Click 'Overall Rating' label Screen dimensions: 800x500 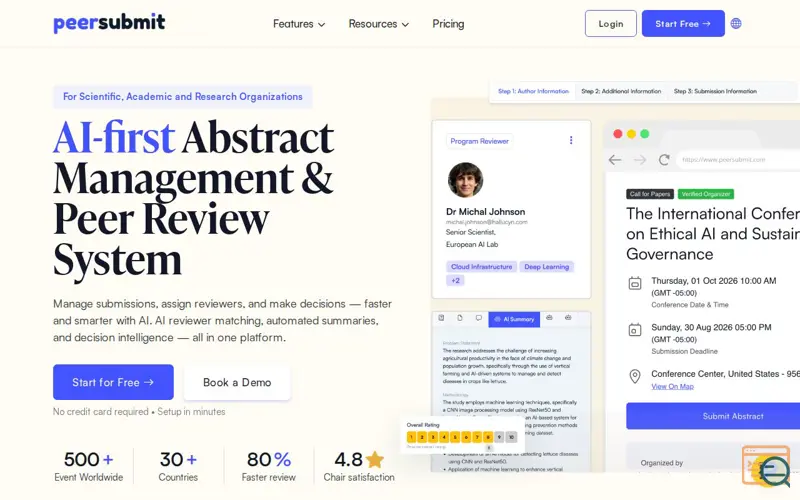tap(423, 424)
